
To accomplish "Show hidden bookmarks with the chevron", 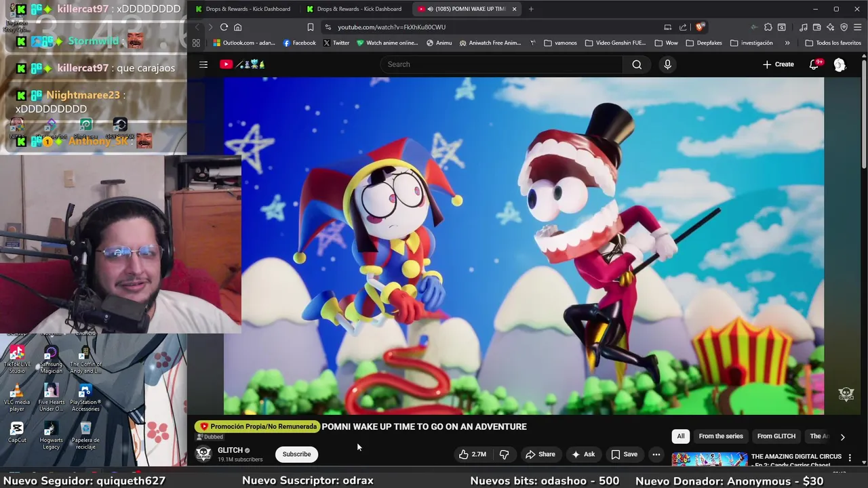I will [787, 43].
